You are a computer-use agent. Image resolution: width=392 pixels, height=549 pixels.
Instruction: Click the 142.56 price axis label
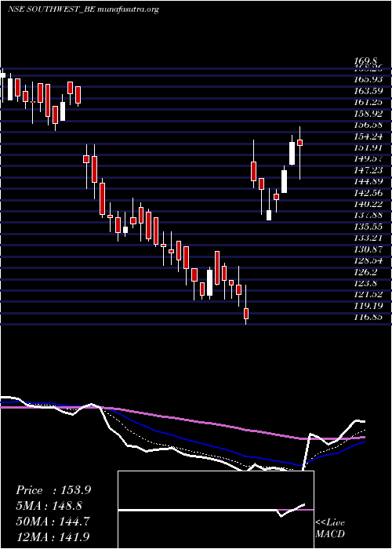[368, 193]
